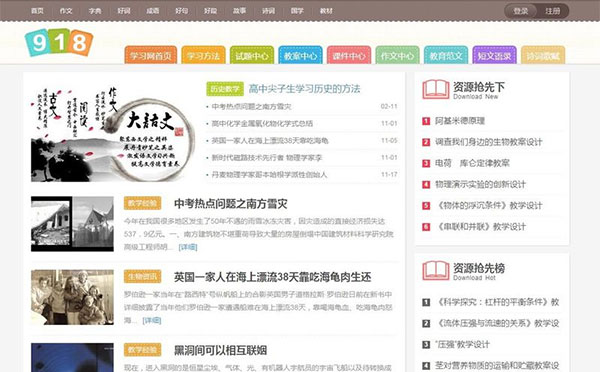Image resolution: width=600 pixels, height=372 pixels.
Task: Select the 教育范文 tab
Action: point(446,55)
